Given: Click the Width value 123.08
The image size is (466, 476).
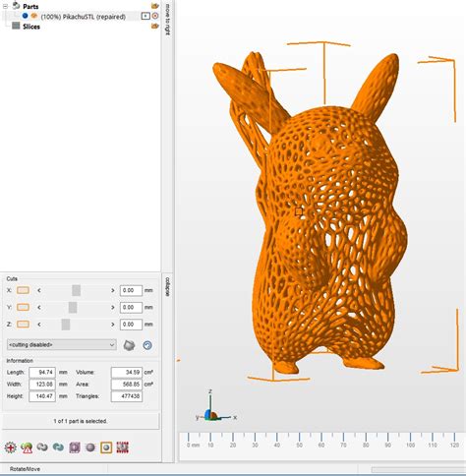Looking at the screenshot, I should [x=42, y=385].
